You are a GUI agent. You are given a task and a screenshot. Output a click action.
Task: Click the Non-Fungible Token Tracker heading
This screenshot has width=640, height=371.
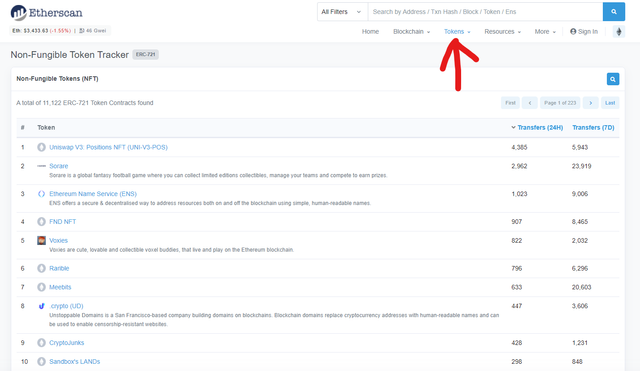[x=69, y=55]
